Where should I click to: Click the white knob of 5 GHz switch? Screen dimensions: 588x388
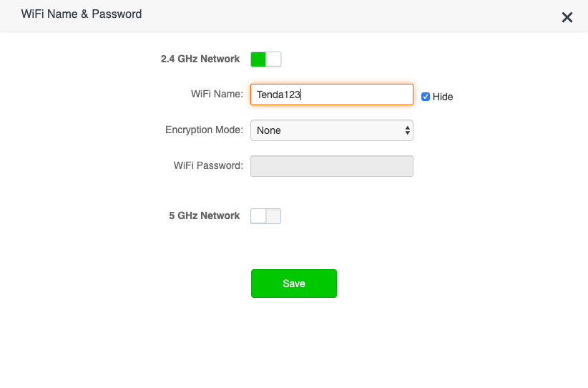[x=258, y=216]
